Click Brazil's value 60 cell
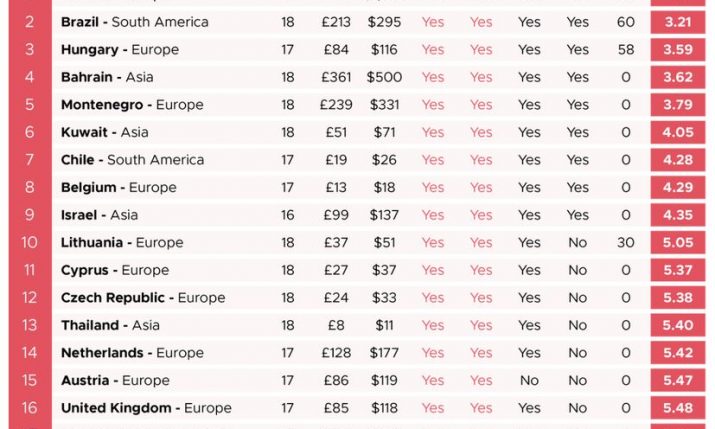The image size is (715, 429). click(x=626, y=22)
